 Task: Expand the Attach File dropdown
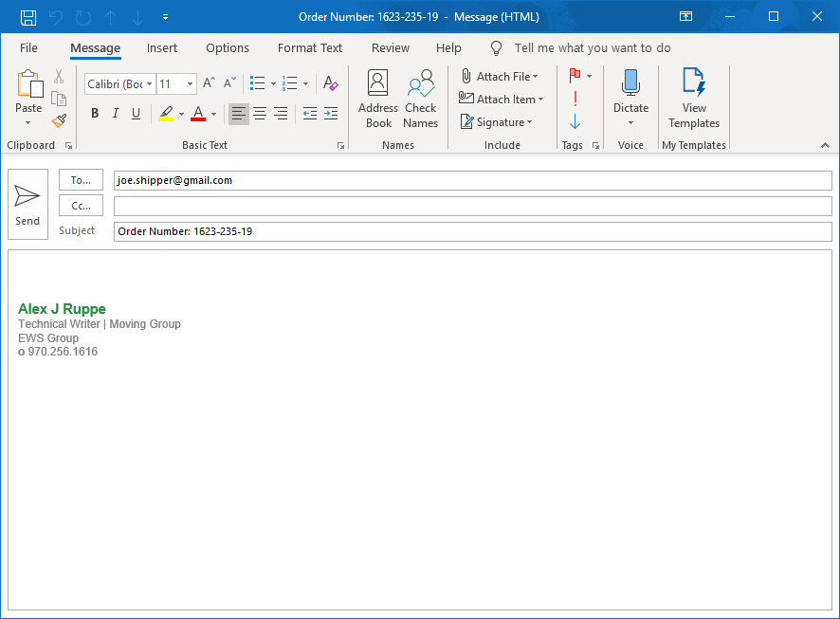(x=536, y=77)
